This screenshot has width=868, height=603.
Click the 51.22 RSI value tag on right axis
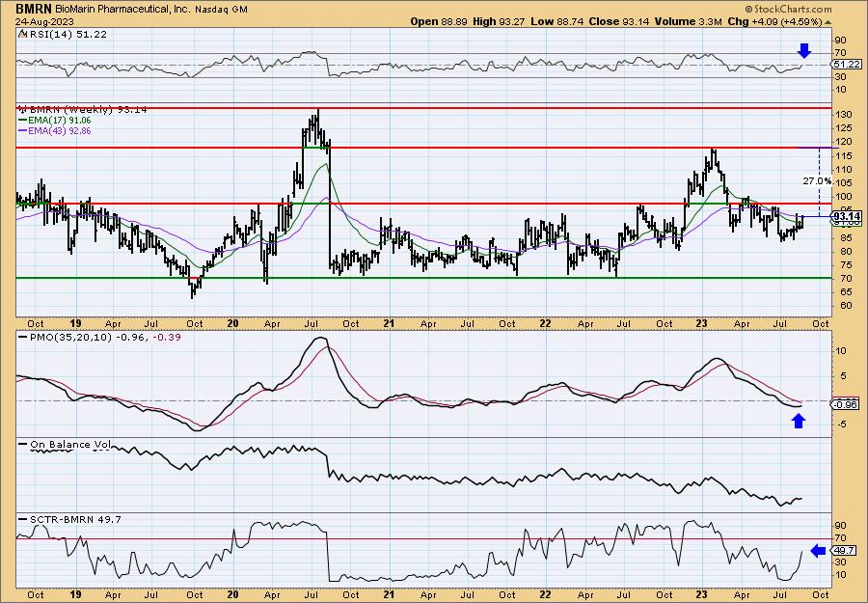point(846,65)
